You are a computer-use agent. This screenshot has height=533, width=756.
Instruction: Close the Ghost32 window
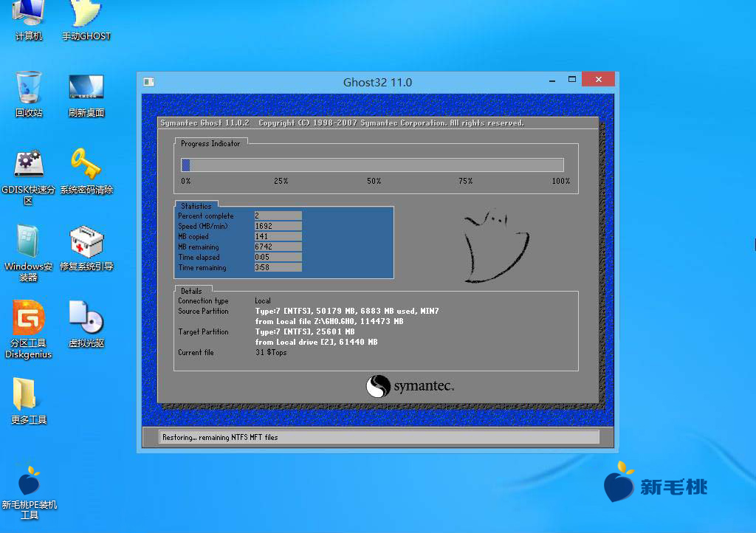click(x=598, y=79)
